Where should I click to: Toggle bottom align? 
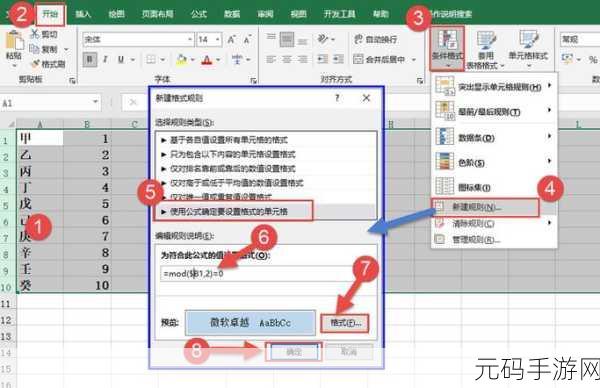(x=302, y=40)
